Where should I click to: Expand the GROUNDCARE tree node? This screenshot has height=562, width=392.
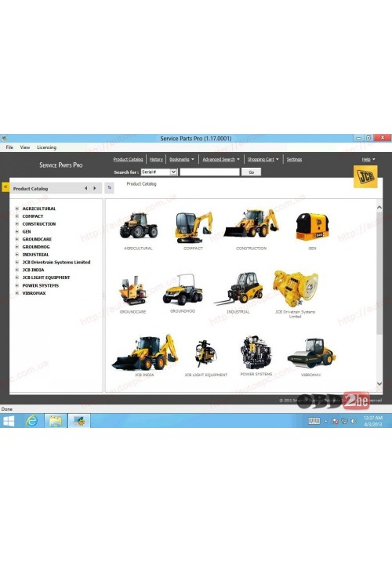(x=16, y=239)
